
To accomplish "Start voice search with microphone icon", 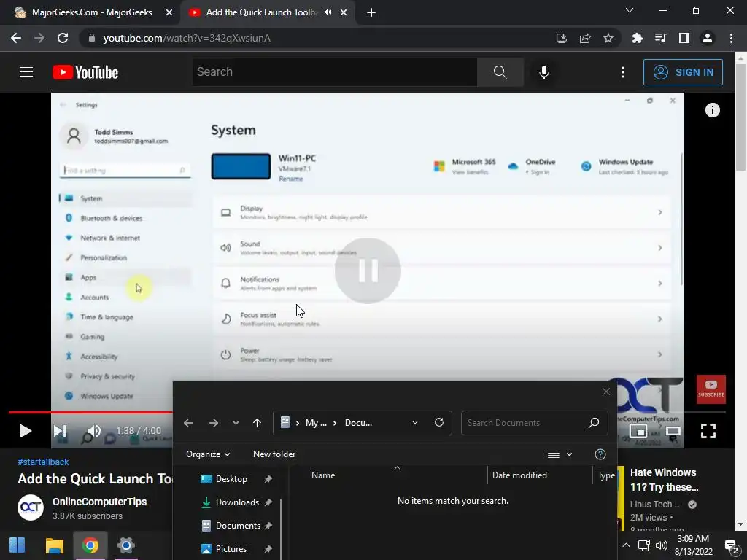I will (x=543, y=72).
